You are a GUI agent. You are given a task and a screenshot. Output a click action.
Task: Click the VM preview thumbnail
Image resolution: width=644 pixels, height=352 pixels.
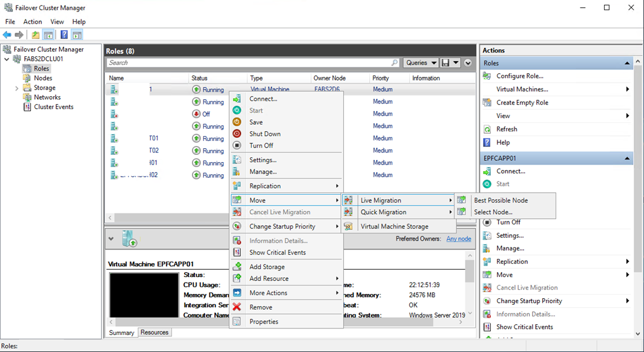click(x=144, y=295)
